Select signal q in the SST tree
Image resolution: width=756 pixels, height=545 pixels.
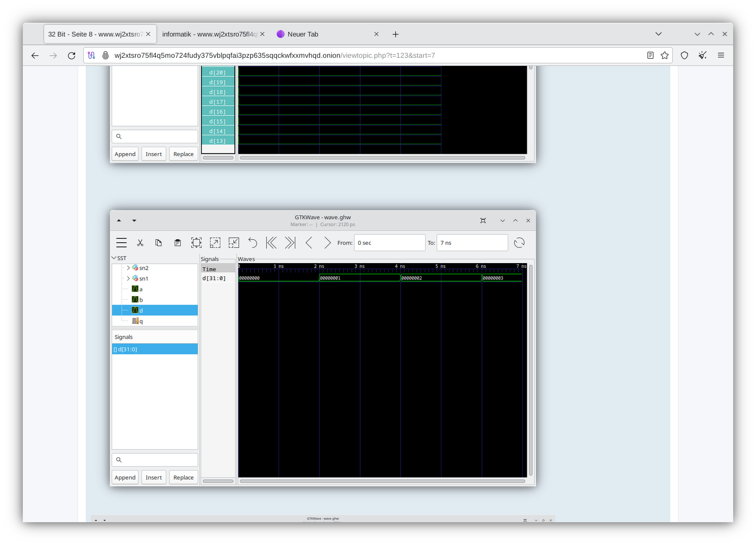[x=141, y=320]
